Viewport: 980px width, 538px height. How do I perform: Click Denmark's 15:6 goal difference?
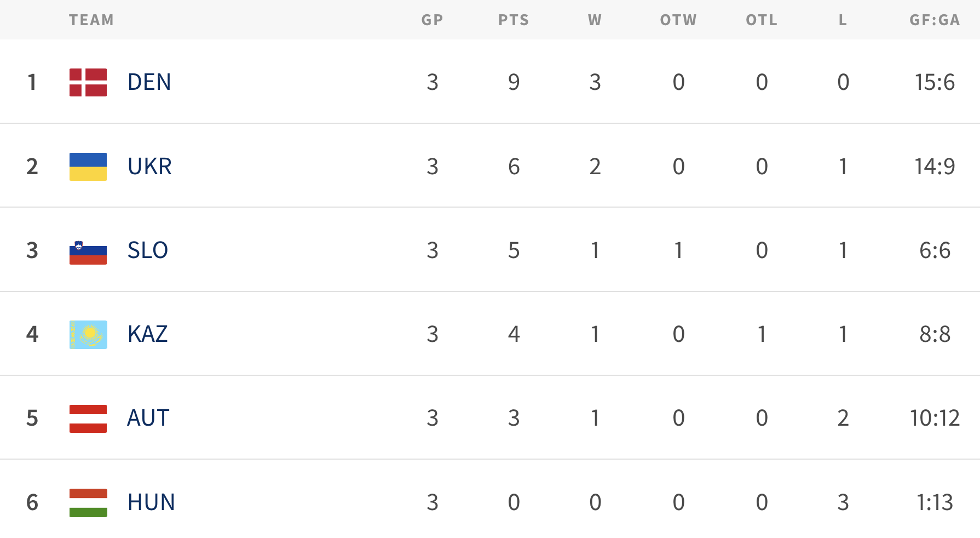[935, 82]
